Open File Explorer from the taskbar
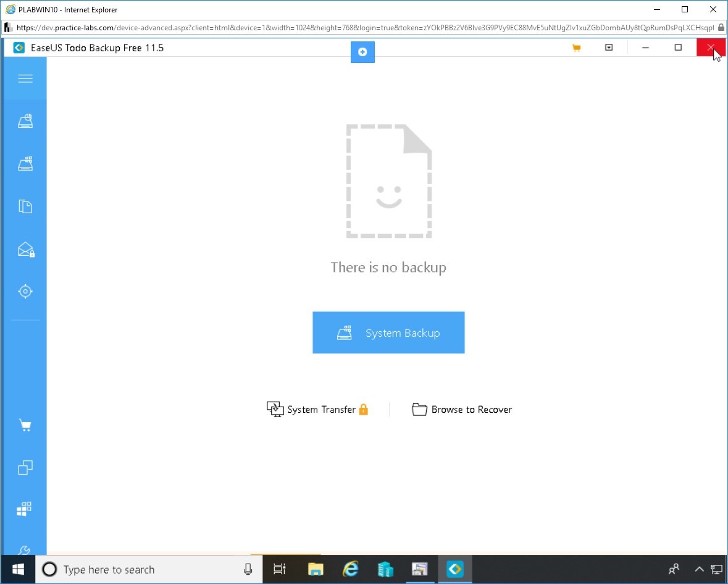This screenshot has width=728, height=584. pyautogui.click(x=316, y=569)
